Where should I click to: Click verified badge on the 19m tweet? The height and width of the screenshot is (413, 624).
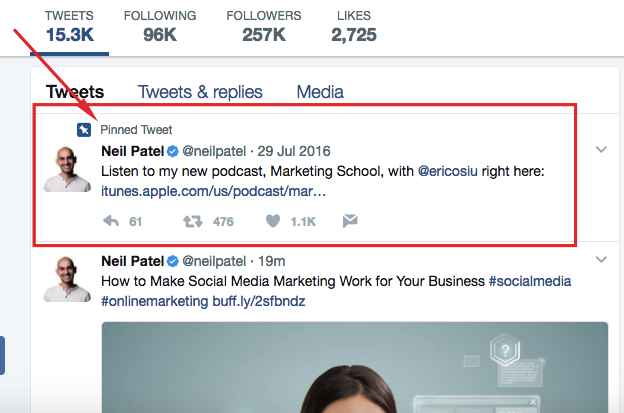(x=173, y=261)
